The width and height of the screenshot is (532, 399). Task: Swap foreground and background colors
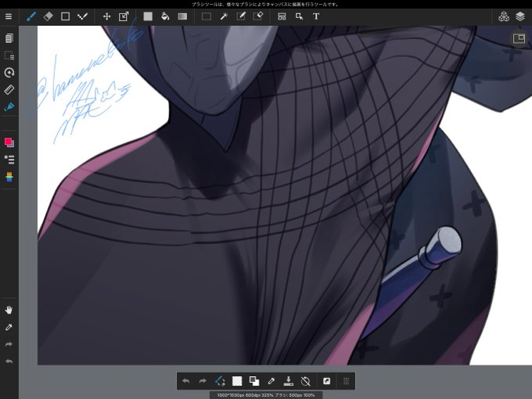click(254, 381)
